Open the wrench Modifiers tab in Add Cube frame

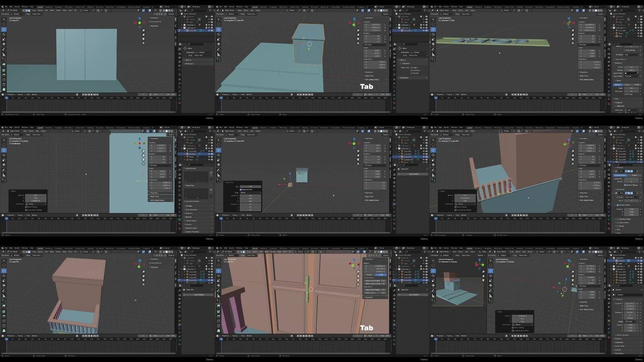394,204
